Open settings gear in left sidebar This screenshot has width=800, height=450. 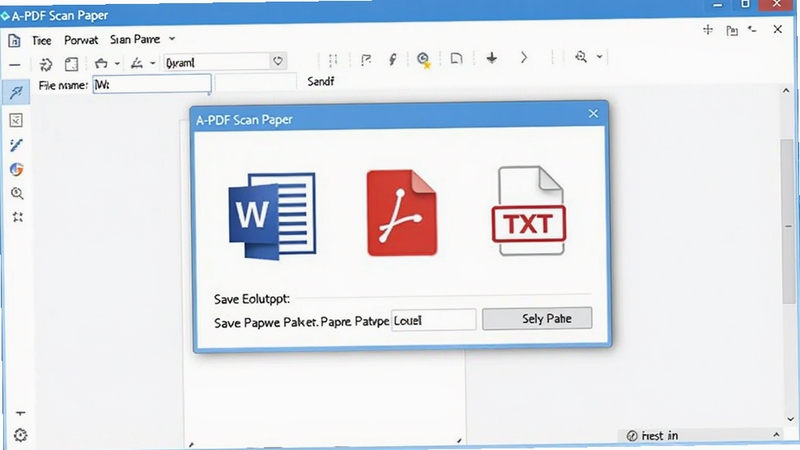[20, 435]
